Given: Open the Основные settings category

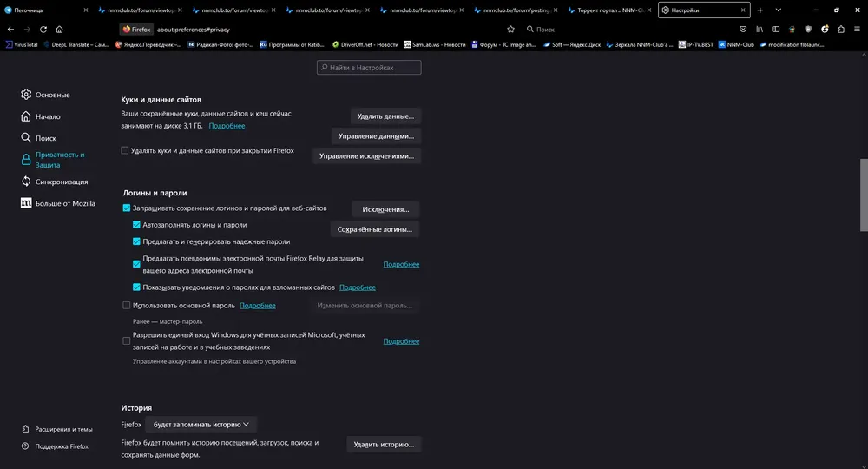Looking at the screenshot, I should pos(45,95).
